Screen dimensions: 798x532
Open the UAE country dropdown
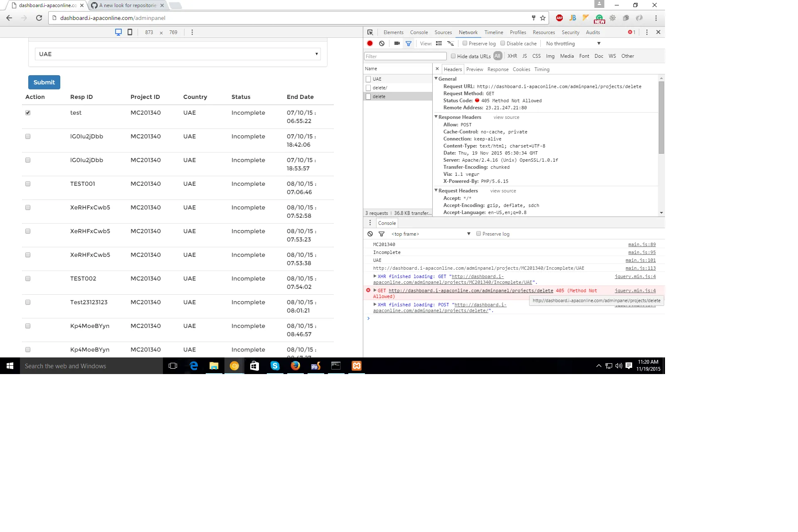pyautogui.click(x=177, y=54)
